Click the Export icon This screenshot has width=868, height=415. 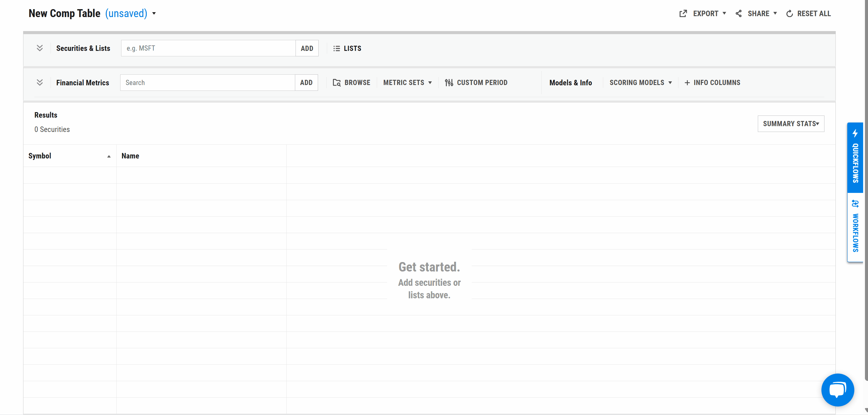coord(683,13)
